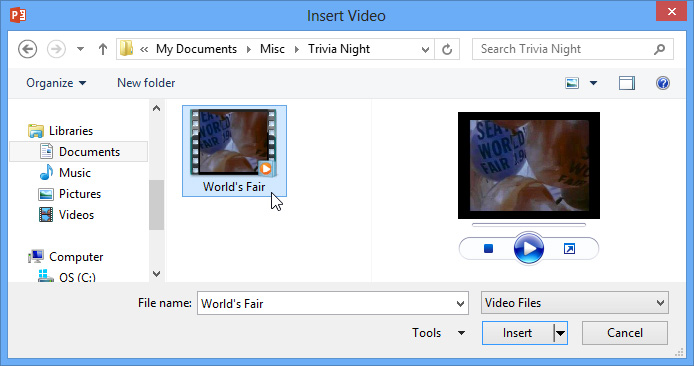The image size is (694, 366).
Task: Open Help with the question icon
Action: pyautogui.click(x=663, y=83)
